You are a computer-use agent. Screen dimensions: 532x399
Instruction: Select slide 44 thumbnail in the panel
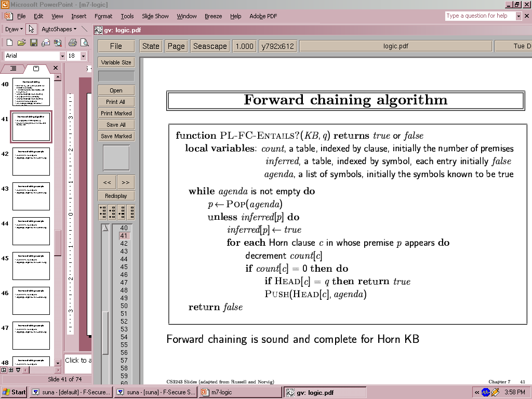coord(31,231)
